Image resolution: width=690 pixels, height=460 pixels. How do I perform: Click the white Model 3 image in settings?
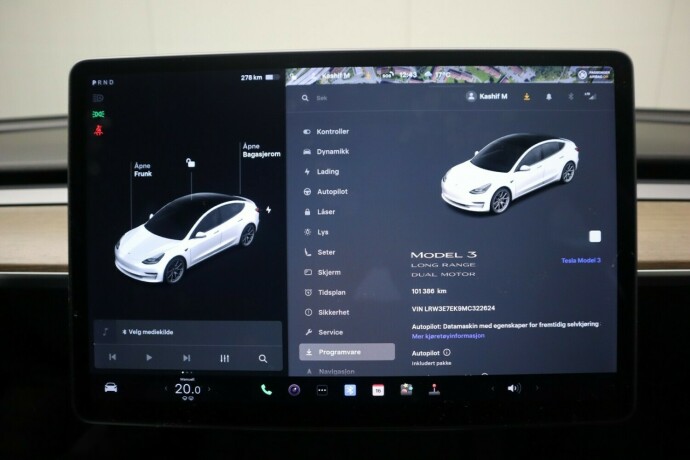(510, 173)
